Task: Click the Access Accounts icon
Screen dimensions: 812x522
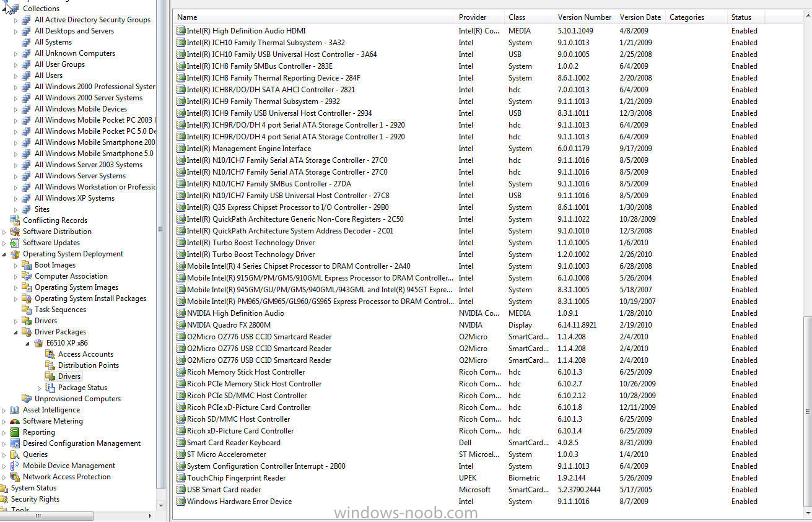Action: [50, 354]
